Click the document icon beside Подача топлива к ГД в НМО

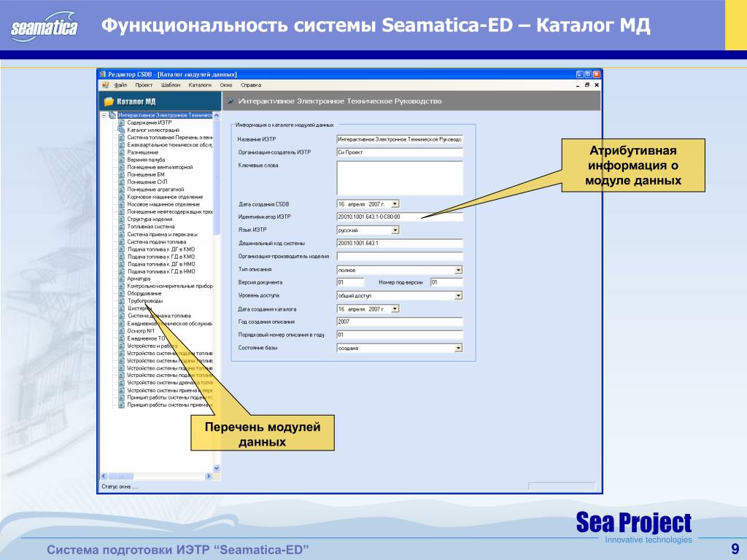click(122, 271)
